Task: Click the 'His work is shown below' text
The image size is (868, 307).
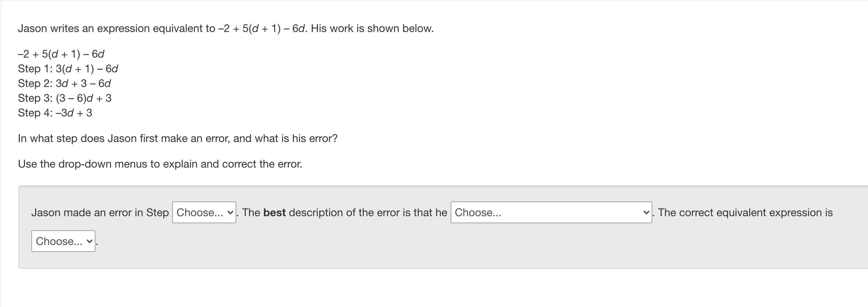Action: (372, 28)
